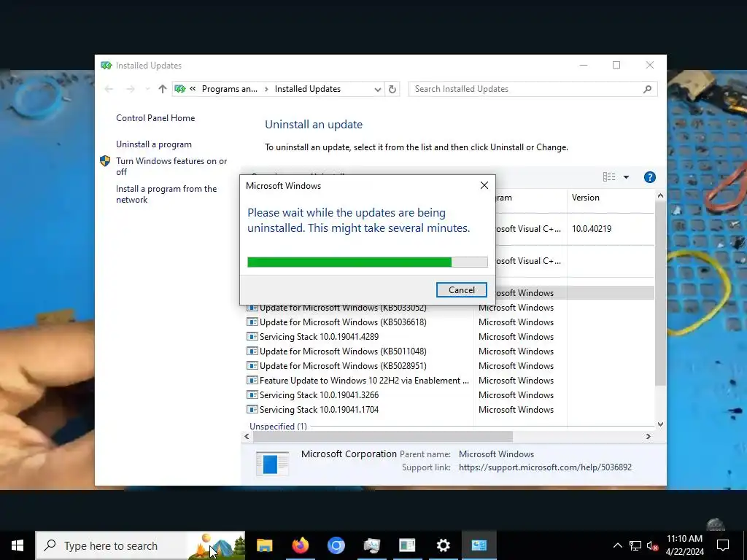Go forward in Installed Updates window
The width and height of the screenshot is (747, 560).
[130, 89]
